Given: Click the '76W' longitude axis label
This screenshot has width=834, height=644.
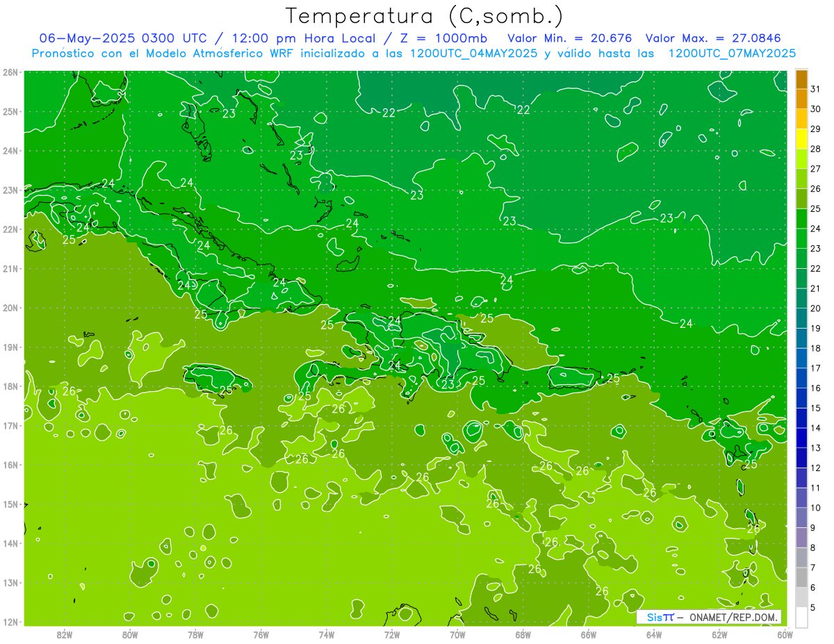Looking at the screenshot, I should pyautogui.click(x=261, y=634).
